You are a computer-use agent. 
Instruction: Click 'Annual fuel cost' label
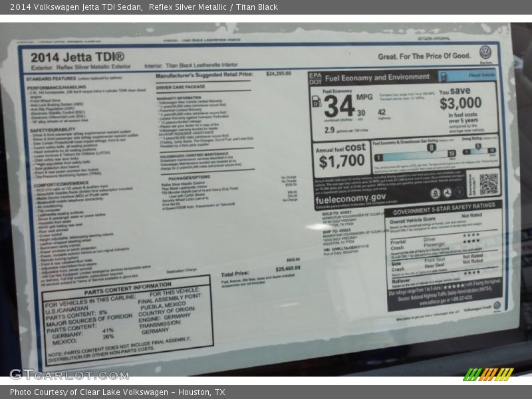340,148
